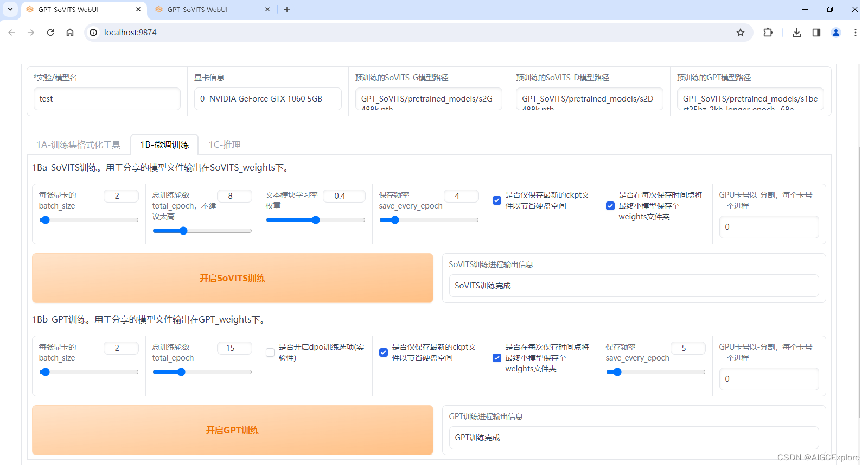The image size is (868, 467).
Task: Toggle GPT 是否仅保存最新的ckpt文件 checkbox
Action: pyautogui.click(x=384, y=352)
